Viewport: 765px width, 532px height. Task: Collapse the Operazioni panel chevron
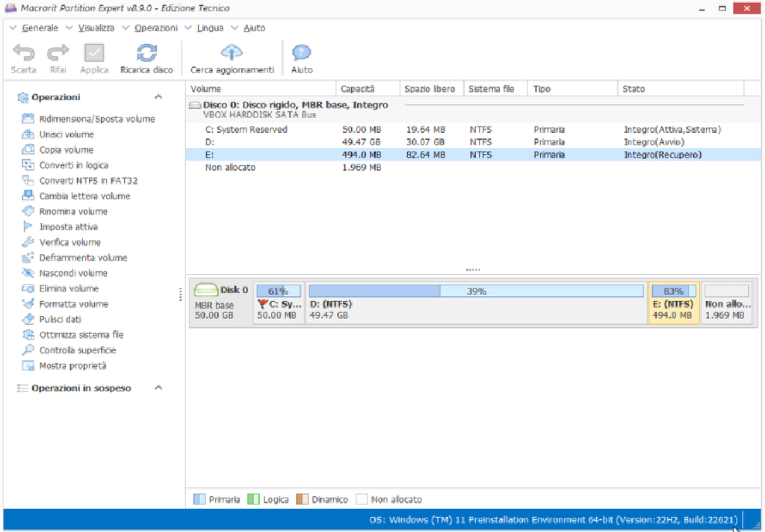click(x=158, y=96)
